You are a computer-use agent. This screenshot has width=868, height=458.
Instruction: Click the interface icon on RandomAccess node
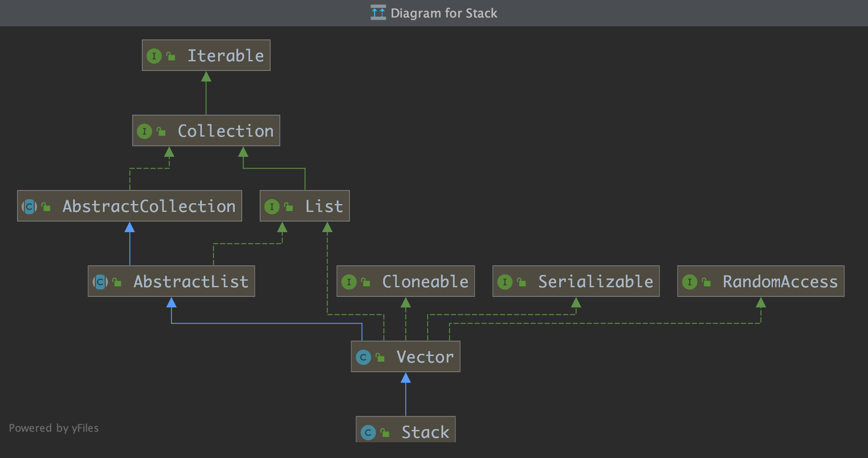click(689, 282)
